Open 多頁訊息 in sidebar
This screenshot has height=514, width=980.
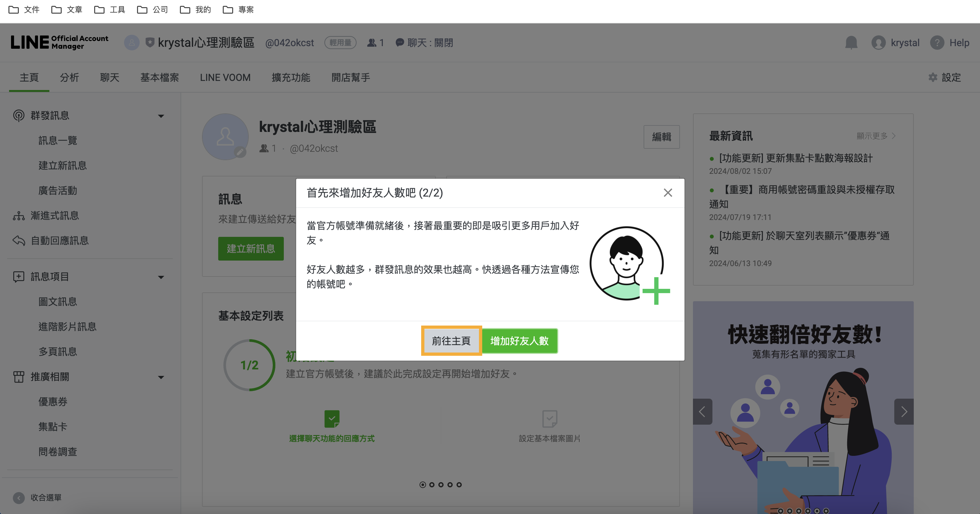pyautogui.click(x=58, y=352)
